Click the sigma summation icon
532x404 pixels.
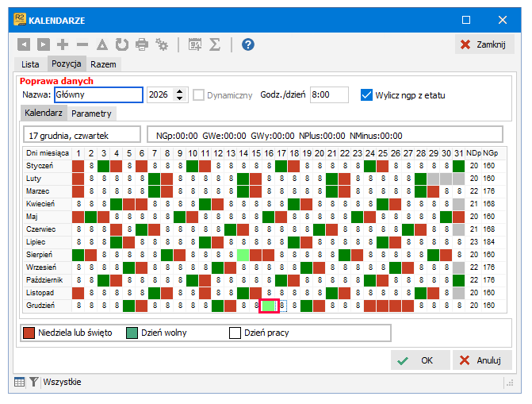pyautogui.click(x=215, y=44)
